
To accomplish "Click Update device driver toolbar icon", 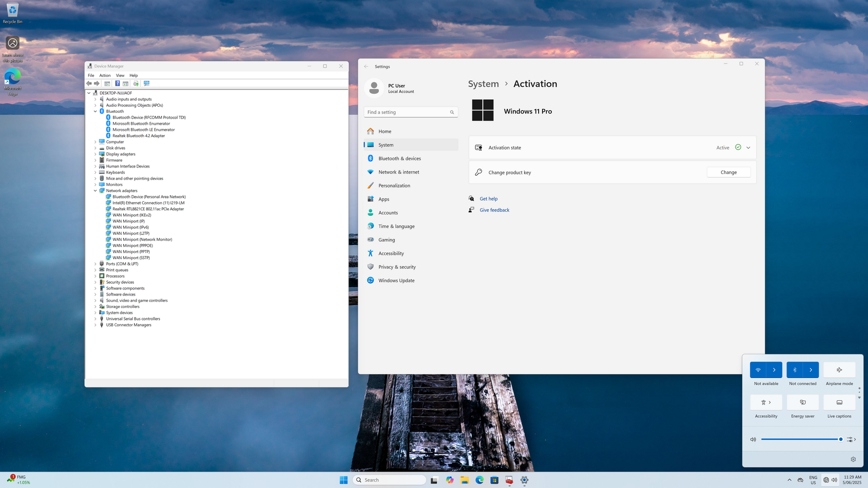I will 136,84.
